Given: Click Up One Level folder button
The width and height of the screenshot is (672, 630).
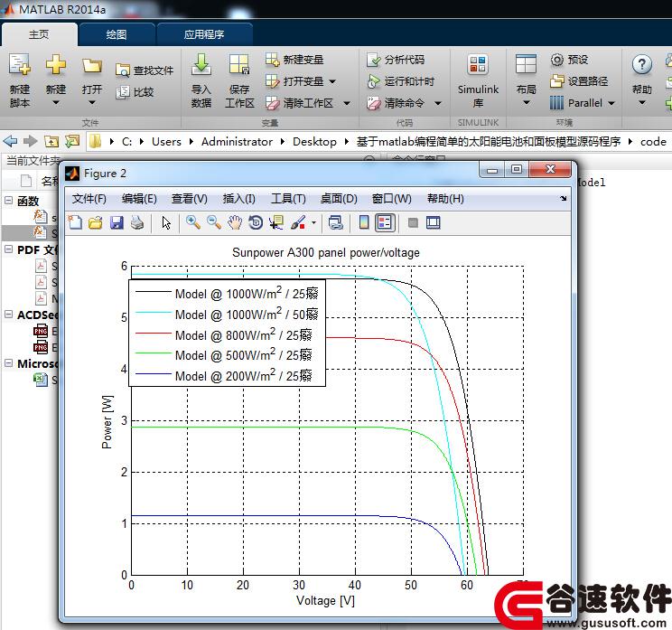Looking at the screenshot, I should click(x=51, y=141).
